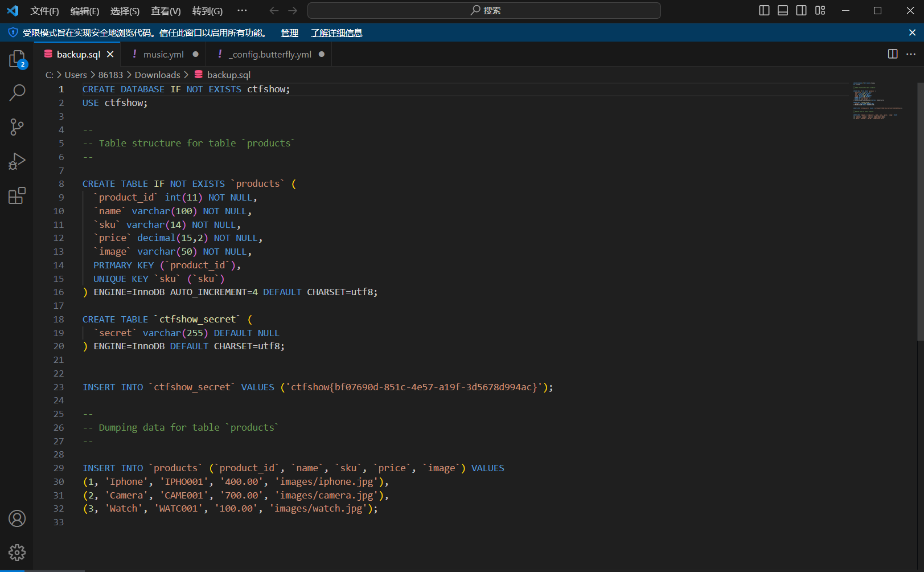Click the comment 'Dumping data for table'
The width and height of the screenshot is (924, 572).
pyautogui.click(x=159, y=428)
